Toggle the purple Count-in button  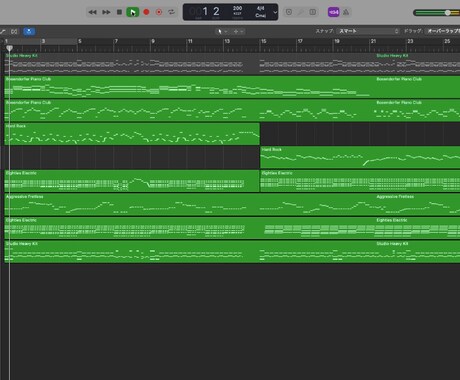(333, 12)
